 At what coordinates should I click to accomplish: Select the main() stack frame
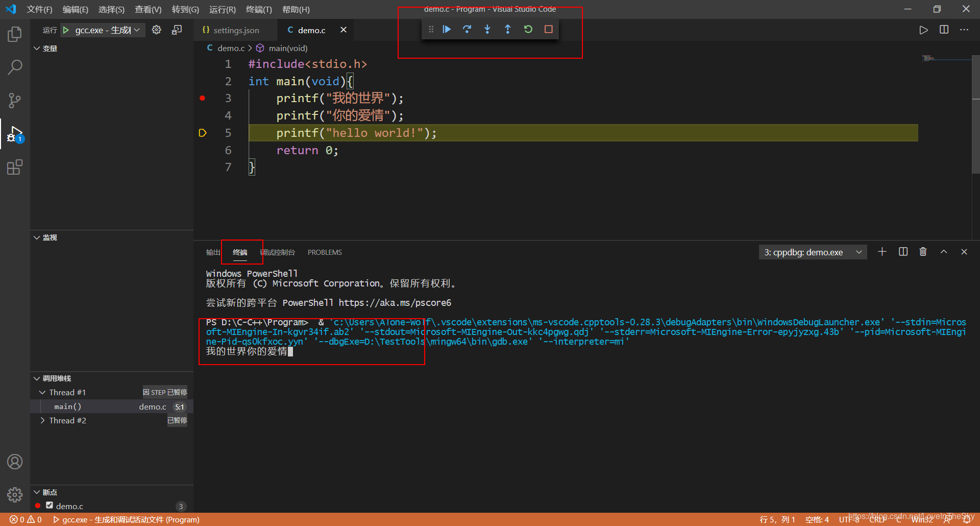click(x=112, y=407)
